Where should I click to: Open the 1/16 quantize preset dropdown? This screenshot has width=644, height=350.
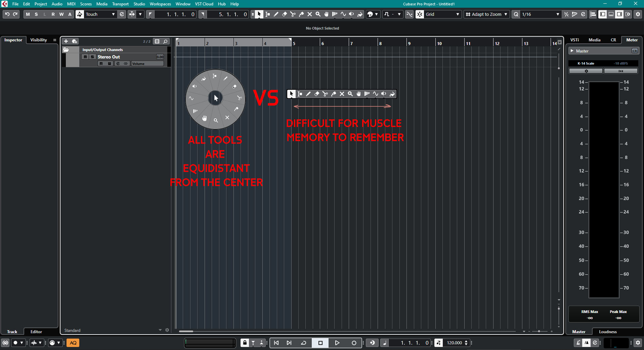click(x=541, y=14)
